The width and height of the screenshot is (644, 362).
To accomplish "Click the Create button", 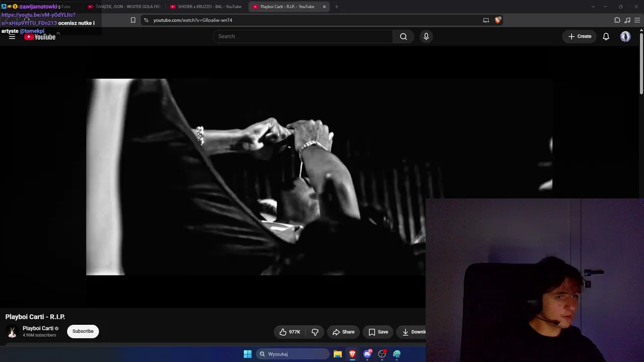I will pos(580,36).
